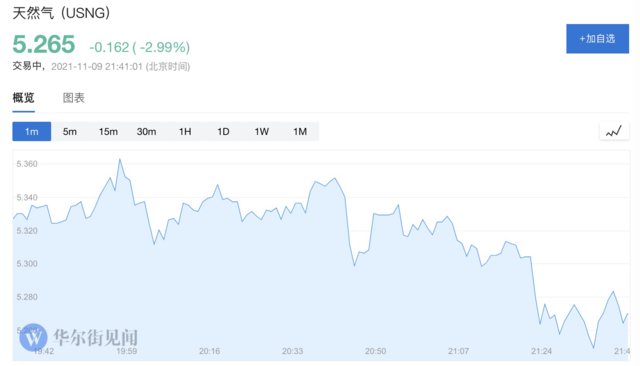Choose the 1W interval
The height and width of the screenshot is (366, 640).
click(262, 131)
